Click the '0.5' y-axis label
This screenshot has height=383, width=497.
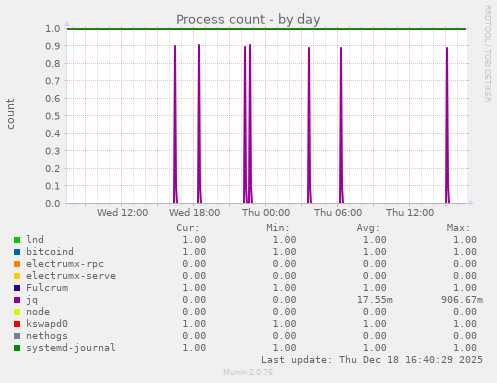pos(53,116)
